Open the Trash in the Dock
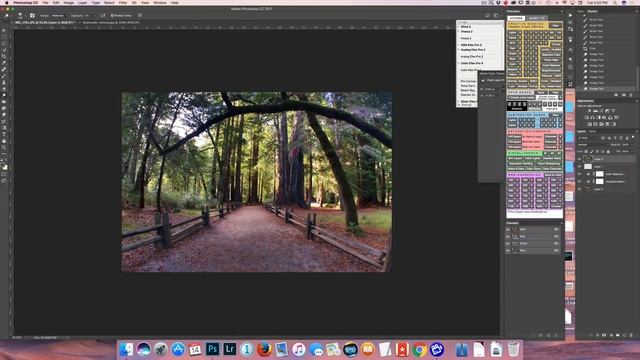Image resolution: width=640 pixels, height=360 pixels. 513,349
